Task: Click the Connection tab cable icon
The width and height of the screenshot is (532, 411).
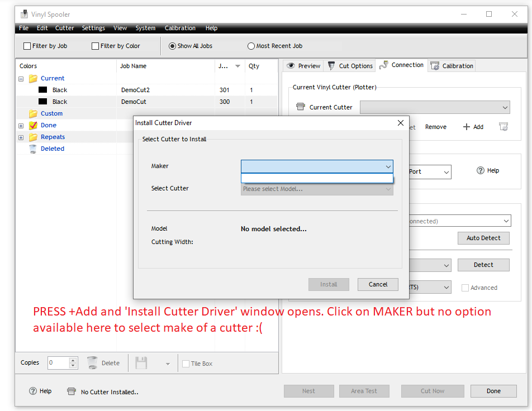Action: pos(383,65)
